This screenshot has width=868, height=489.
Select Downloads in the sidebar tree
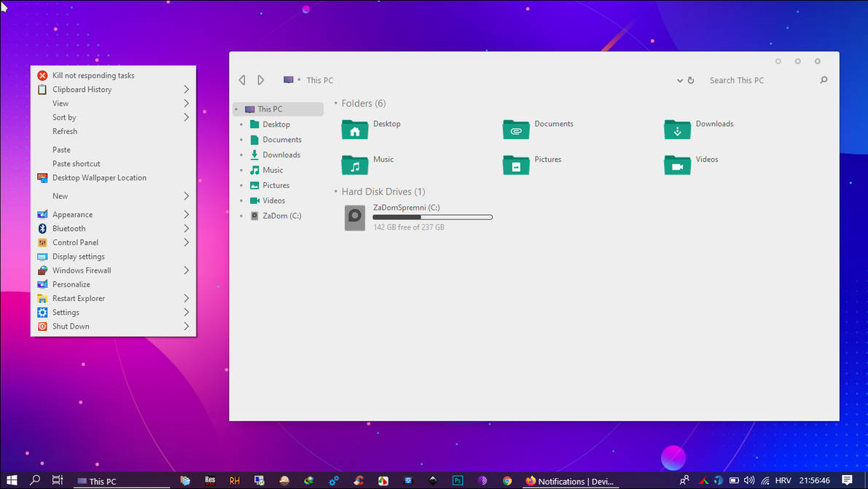point(280,154)
